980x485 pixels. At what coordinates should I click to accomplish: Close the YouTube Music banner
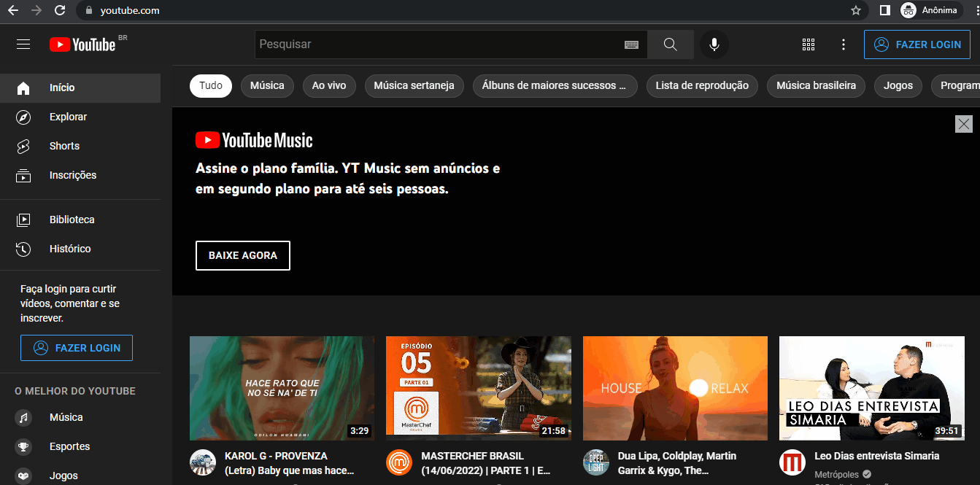click(x=964, y=124)
